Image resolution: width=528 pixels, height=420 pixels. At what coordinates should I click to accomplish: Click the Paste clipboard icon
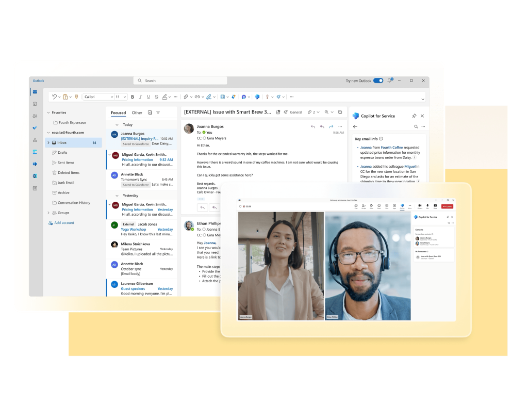[x=65, y=96]
